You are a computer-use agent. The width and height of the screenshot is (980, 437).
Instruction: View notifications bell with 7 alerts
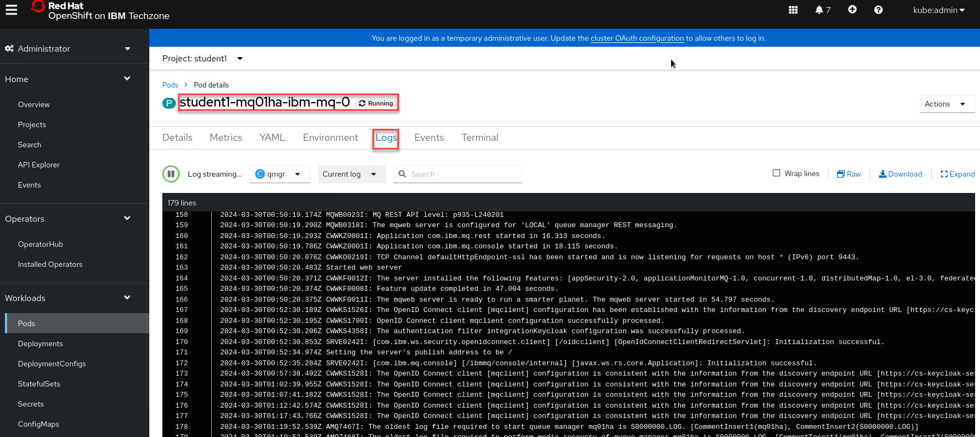coord(822,10)
